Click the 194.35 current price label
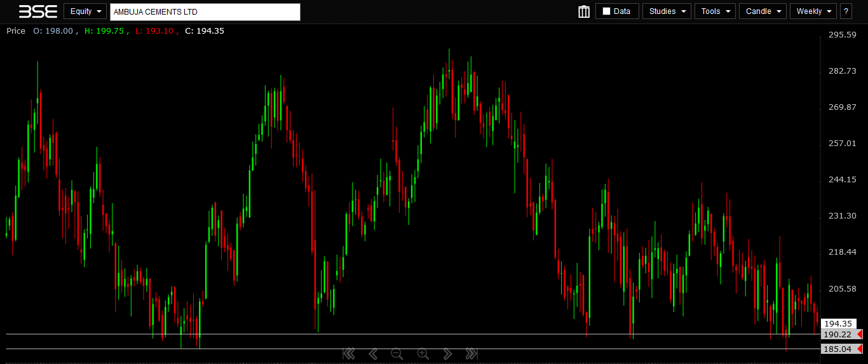Image resolution: width=868 pixels, height=364 pixels. click(x=837, y=323)
